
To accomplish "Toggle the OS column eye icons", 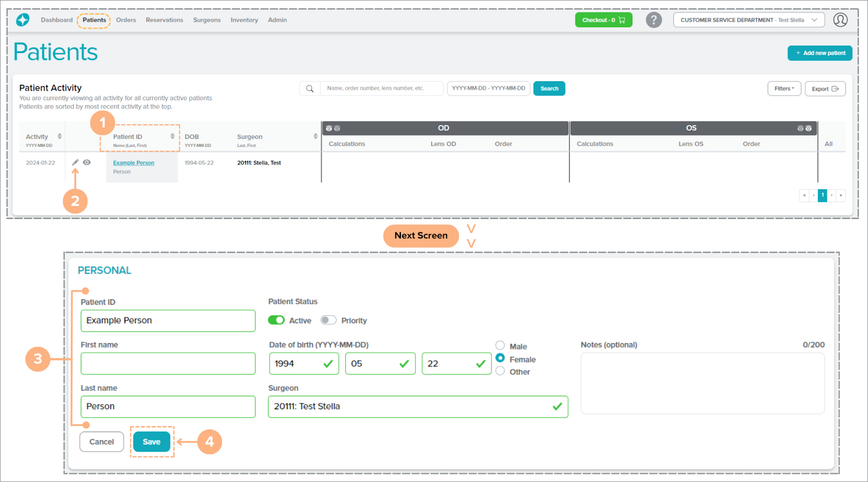I will click(804, 128).
